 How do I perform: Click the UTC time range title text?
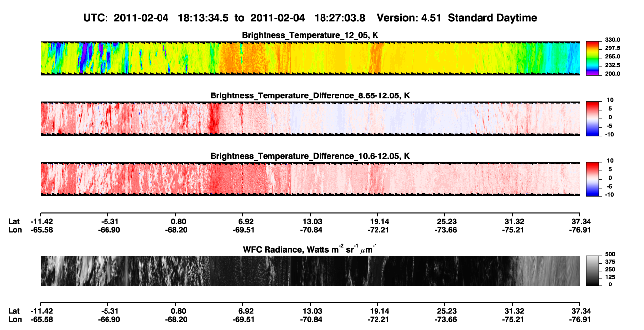[225, 18]
